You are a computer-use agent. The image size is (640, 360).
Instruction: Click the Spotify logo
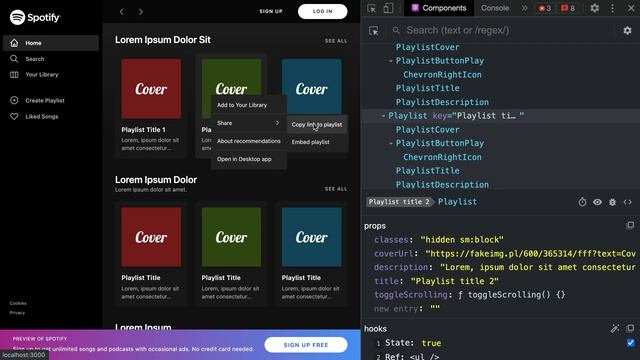[34, 18]
